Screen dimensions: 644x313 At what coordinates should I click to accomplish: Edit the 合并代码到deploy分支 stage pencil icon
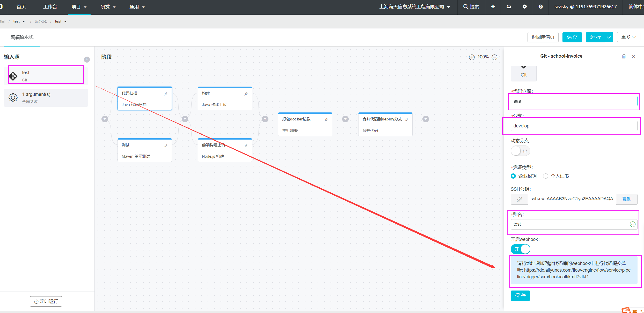click(406, 120)
